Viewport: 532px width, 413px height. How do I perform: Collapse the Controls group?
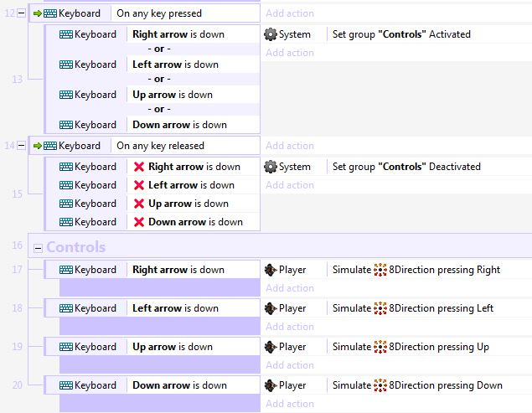click(38, 249)
